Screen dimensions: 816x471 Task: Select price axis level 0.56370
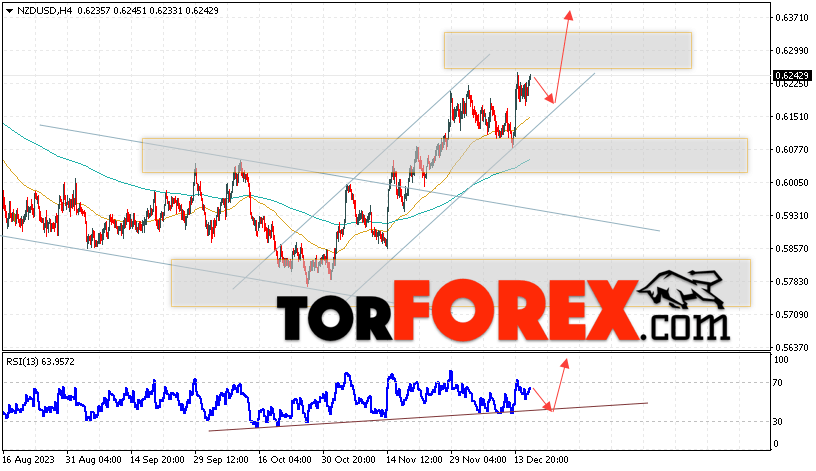point(792,348)
